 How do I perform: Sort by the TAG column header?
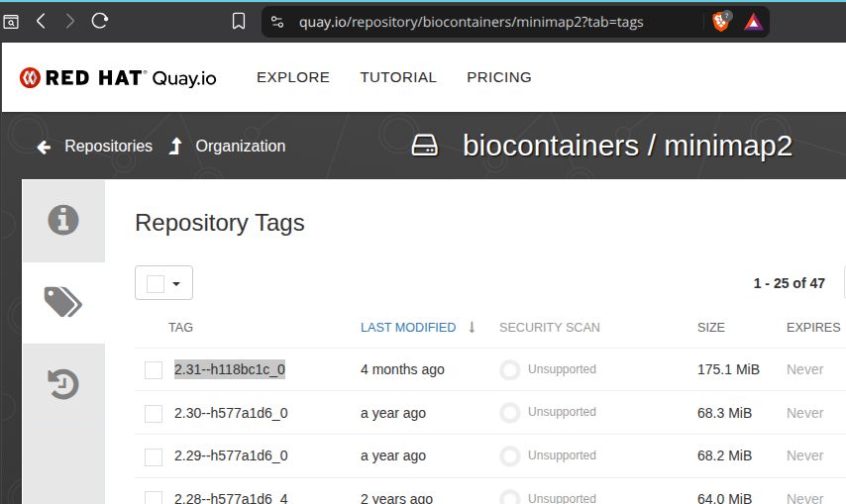click(x=180, y=327)
